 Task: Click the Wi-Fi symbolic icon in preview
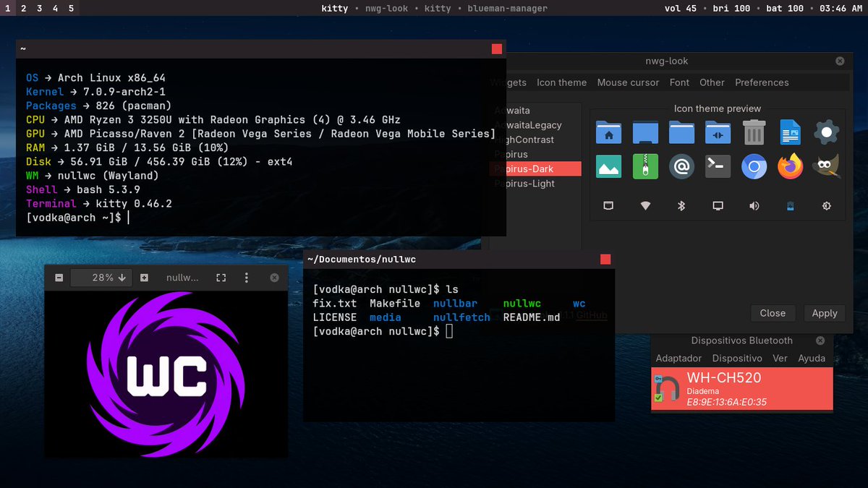coord(645,206)
